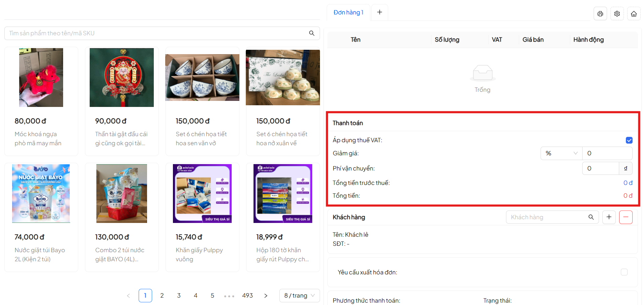Jump to last page 493
The image size is (644, 305).
pyautogui.click(x=247, y=296)
